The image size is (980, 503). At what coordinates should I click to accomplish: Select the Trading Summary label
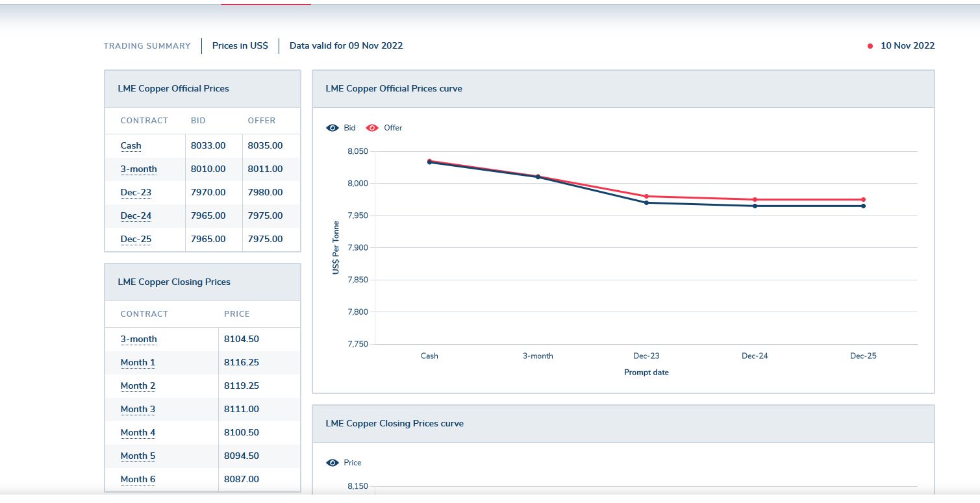coord(147,46)
